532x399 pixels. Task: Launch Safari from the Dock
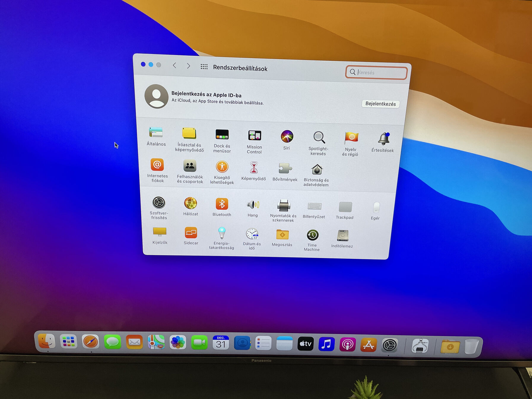pyautogui.click(x=90, y=342)
